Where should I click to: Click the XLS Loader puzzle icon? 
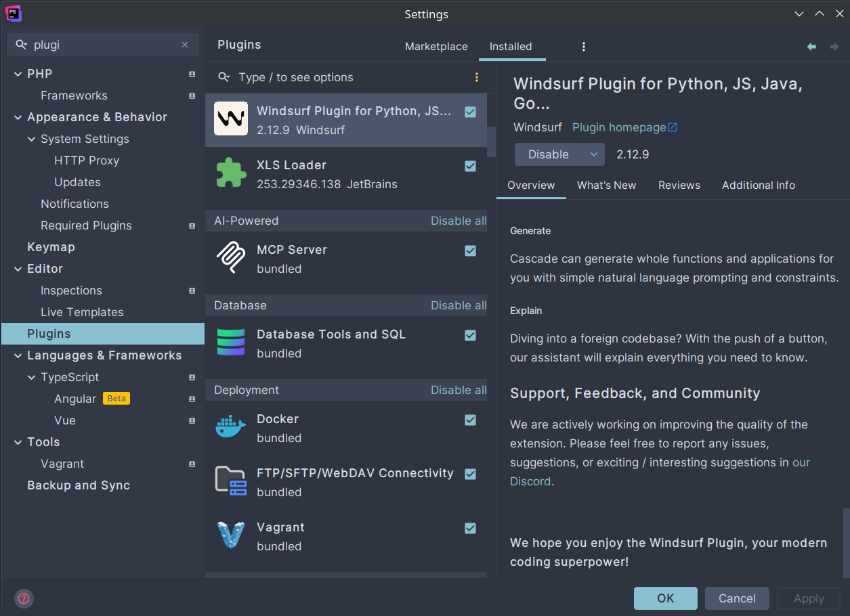(231, 173)
